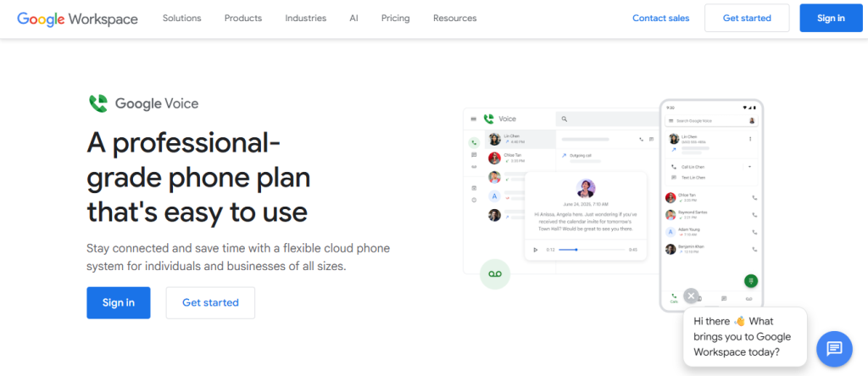The width and height of the screenshot is (868, 376).
Task: Click the blue 'A' avatar in desktop list
Action: [x=494, y=196]
